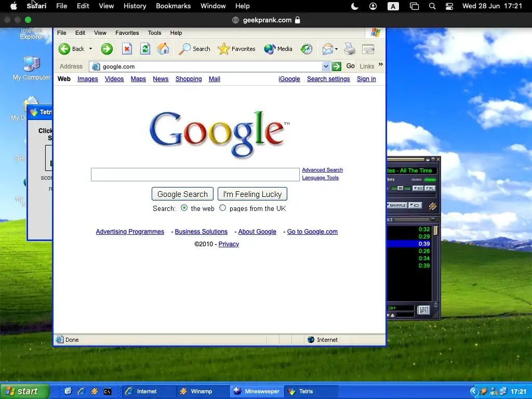Toggle Winamp SHUFFLE button
The width and height of the screenshot is (532, 399).
click(396, 205)
